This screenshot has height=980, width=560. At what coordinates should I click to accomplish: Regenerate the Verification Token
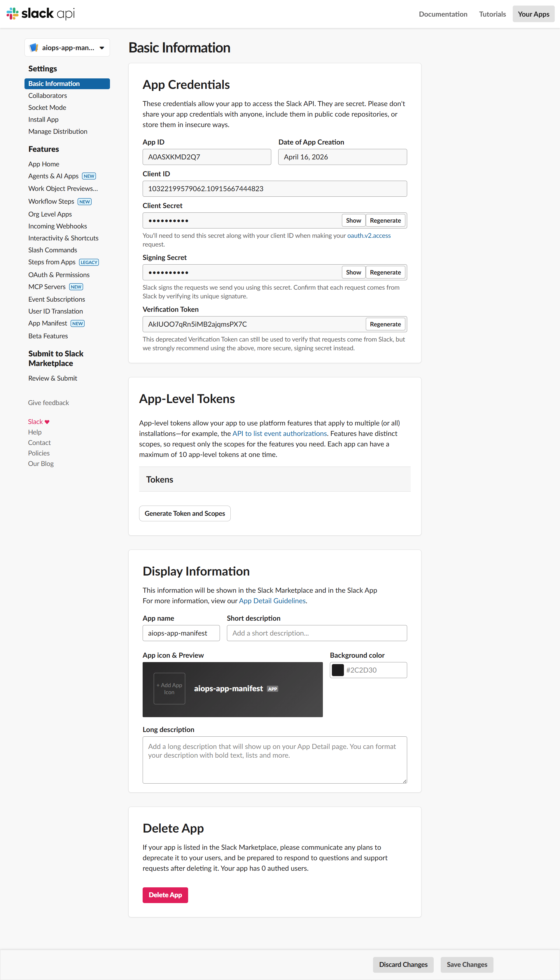coord(385,324)
